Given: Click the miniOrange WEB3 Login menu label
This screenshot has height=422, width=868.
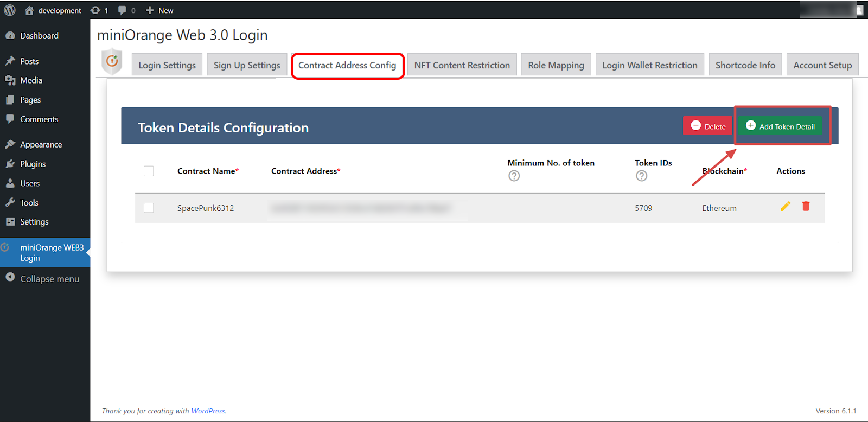Looking at the screenshot, I should pos(52,253).
